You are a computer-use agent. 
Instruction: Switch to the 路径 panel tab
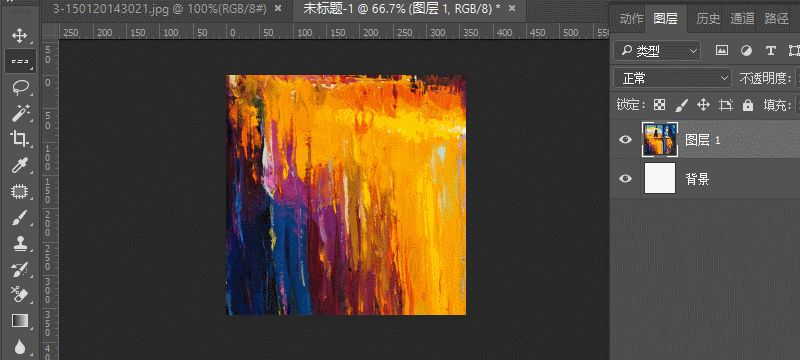[x=777, y=19]
